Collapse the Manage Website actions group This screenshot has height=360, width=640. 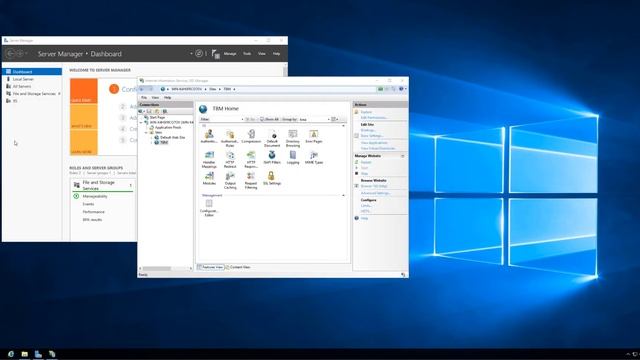(402, 156)
